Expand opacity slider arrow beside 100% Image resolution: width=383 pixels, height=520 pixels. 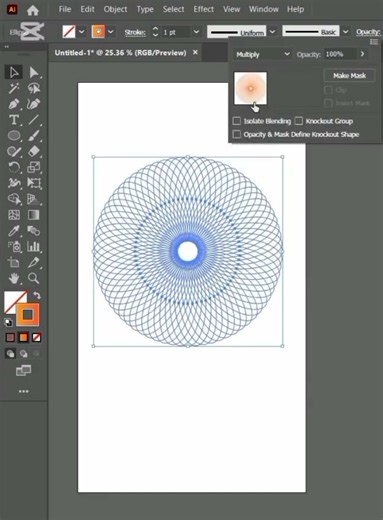tap(362, 54)
